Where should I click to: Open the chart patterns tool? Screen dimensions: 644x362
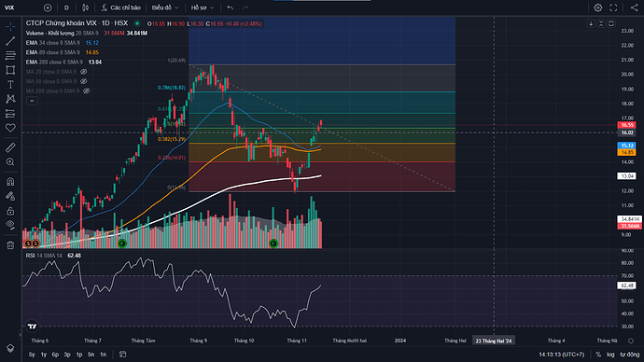[10, 99]
